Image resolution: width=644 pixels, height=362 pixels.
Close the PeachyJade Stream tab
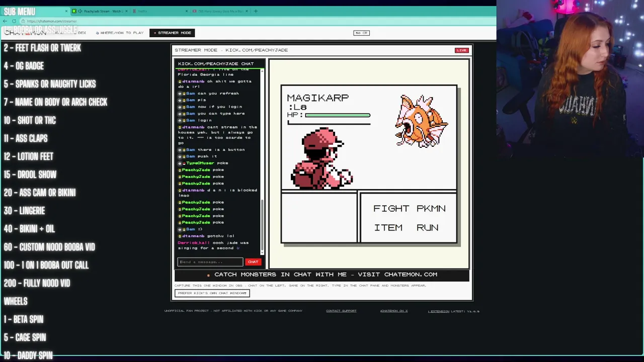click(x=126, y=11)
